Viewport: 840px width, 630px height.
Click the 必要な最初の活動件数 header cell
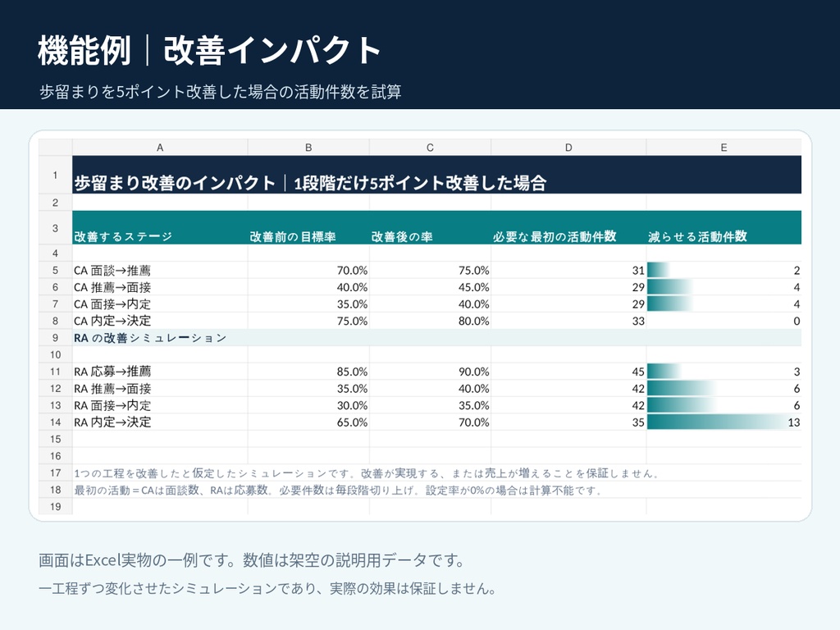(568, 228)
